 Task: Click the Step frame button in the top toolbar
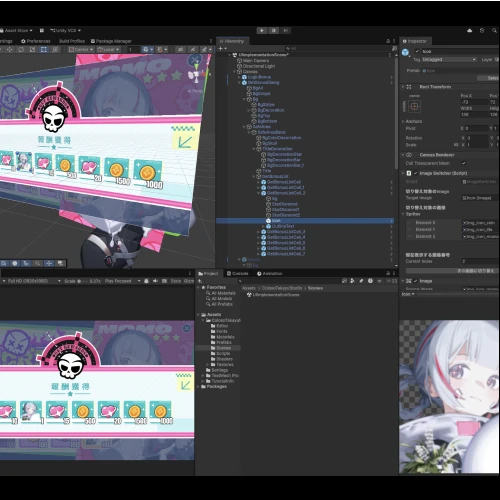[285, 30]
